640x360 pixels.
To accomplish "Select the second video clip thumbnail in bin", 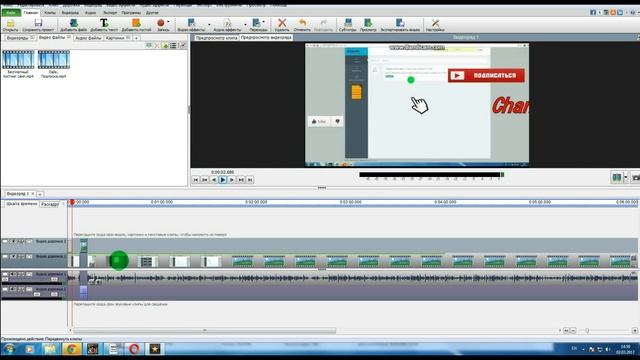I will [x=53, y=60].
